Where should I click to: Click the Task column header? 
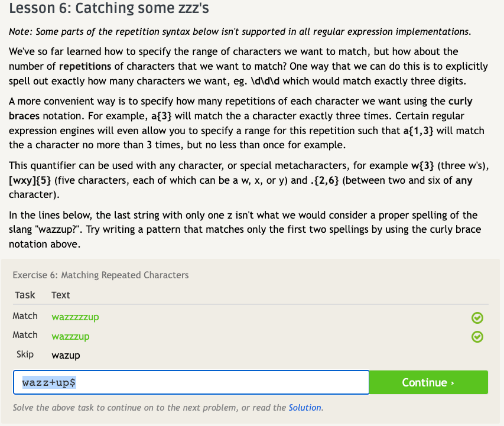coord(25,295)
